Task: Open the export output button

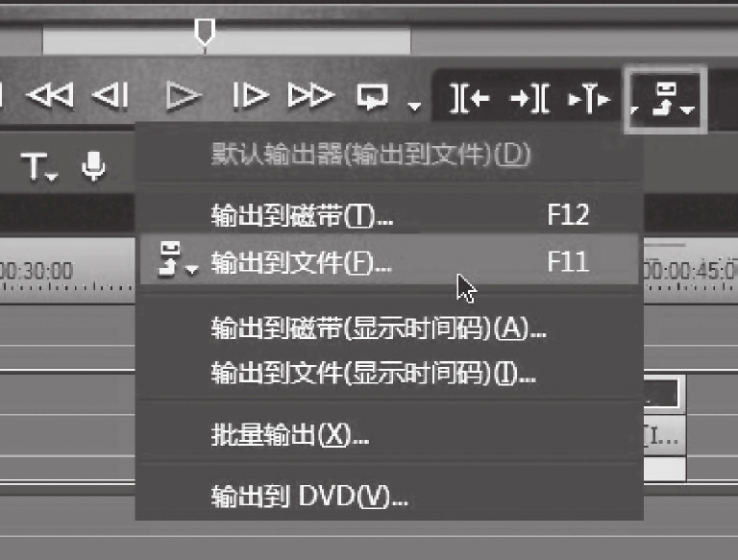Action: 664,99
